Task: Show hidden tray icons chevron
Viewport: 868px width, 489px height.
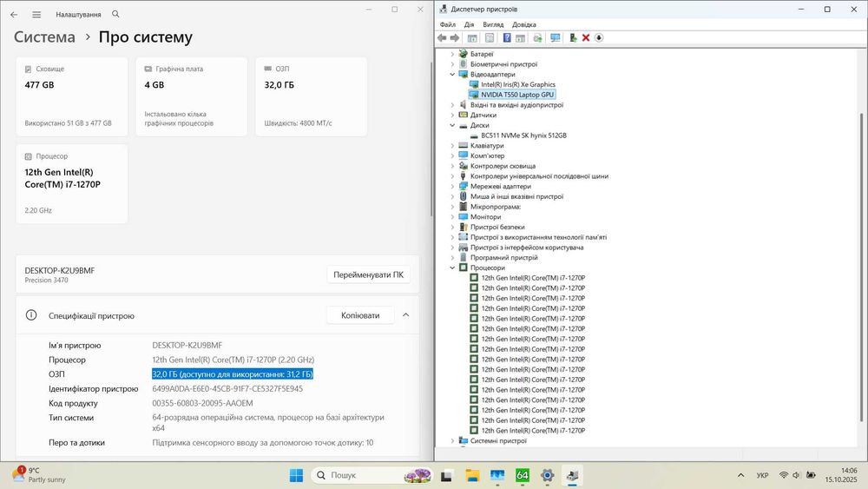Action: pyautogui.click(x=740, y=475)
